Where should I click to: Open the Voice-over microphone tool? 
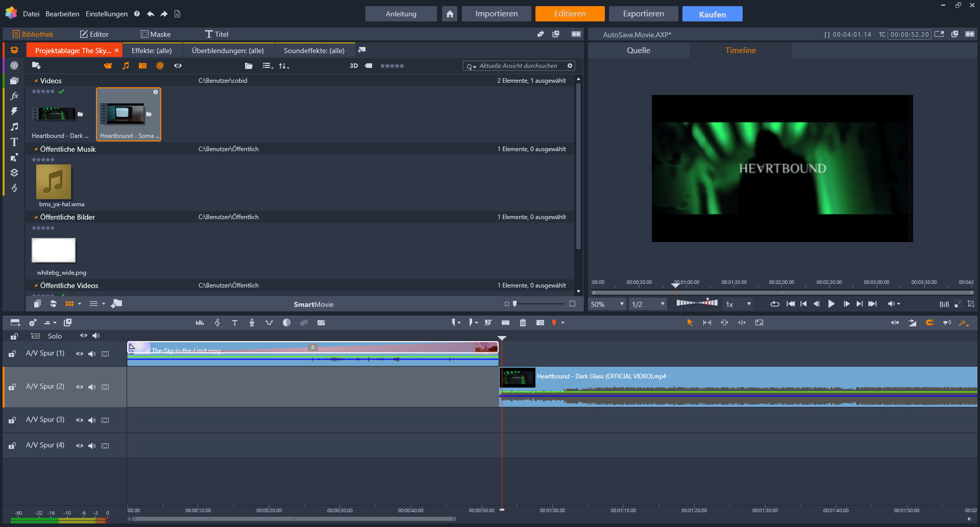pyautogui.click(x=252, y=322)
